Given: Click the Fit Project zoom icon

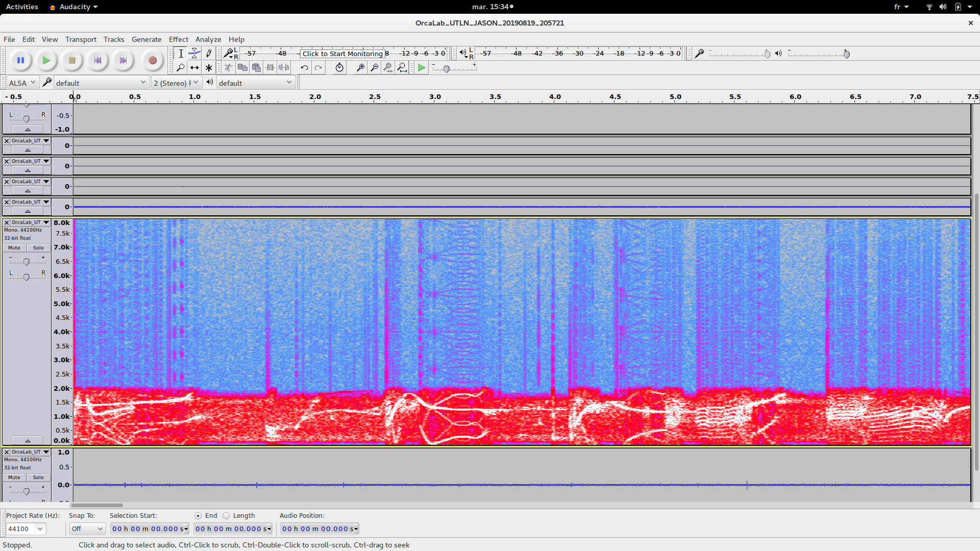Looking at the screenshot, I should [402, 67].
